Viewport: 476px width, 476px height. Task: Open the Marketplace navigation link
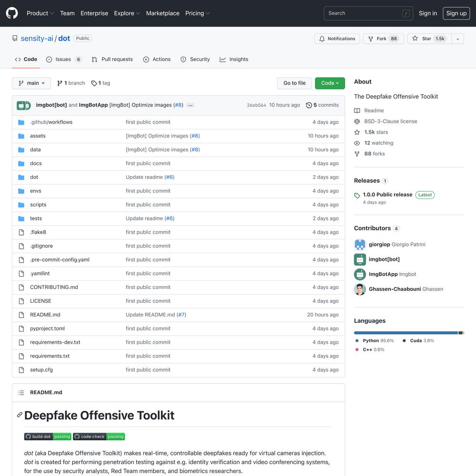pos(163,13)
